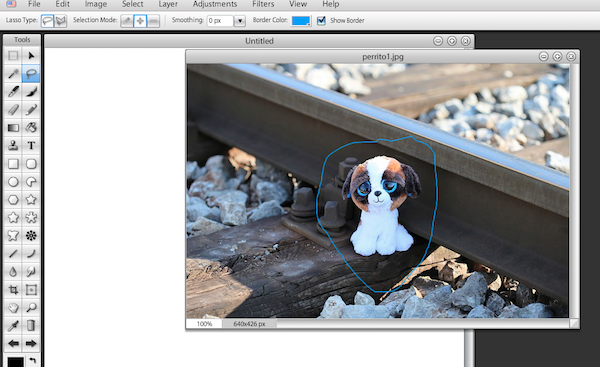The height and width of the screenshot is (367, 600).
Task: Select the Move tool arrow
Action: (x=31, y=55)
